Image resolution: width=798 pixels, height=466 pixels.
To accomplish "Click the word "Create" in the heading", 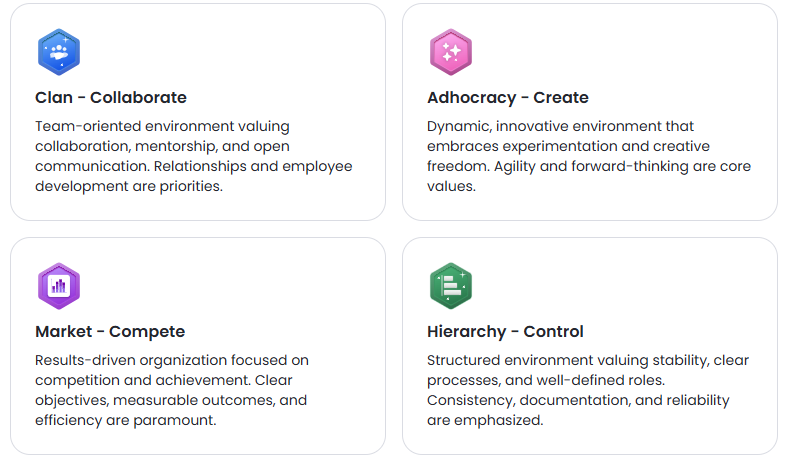I will (x=561, y=98).
